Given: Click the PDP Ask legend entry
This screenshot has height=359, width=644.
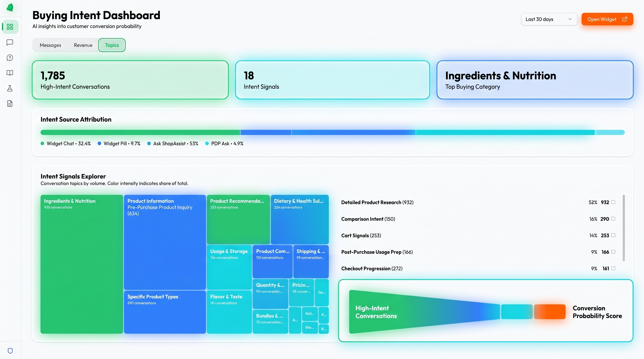Looking at the screenshot, I should (x=224, y=144).
